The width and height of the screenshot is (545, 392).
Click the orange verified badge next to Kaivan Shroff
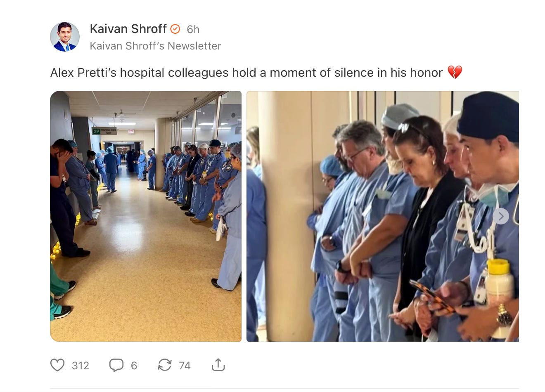tap(175, 29)
